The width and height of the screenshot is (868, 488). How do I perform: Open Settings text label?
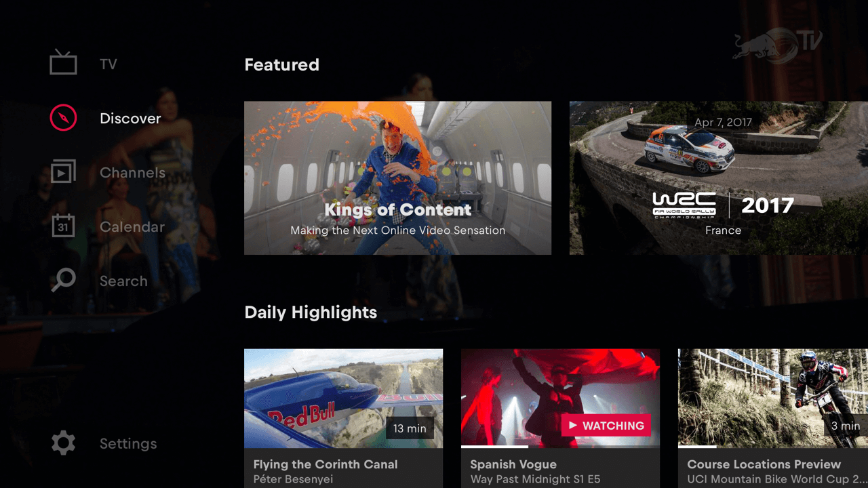[128, 444]
